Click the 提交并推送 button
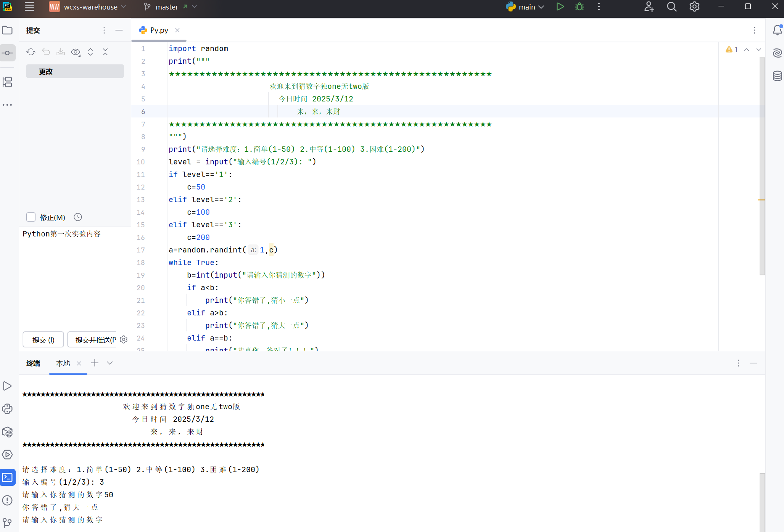 (x=92, y=339)
